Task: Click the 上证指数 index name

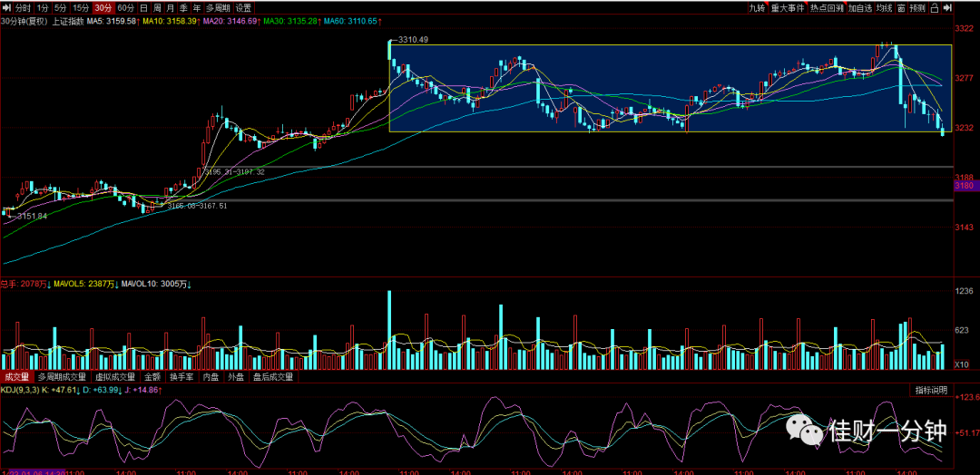Action: point(66,21)
